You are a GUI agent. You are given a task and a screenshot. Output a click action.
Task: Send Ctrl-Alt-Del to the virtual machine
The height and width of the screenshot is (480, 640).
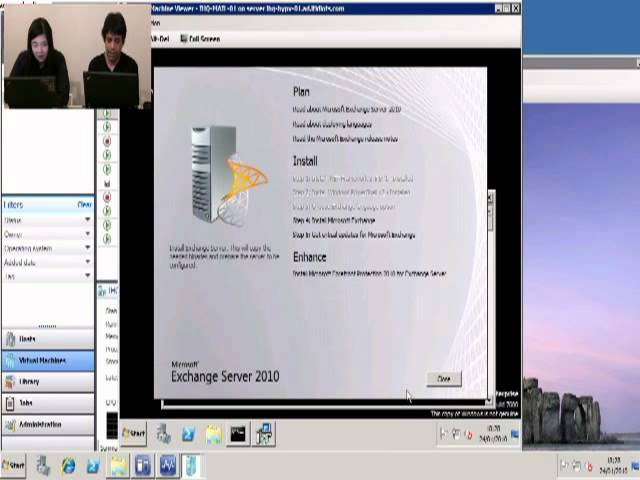[x=160, y=38]
